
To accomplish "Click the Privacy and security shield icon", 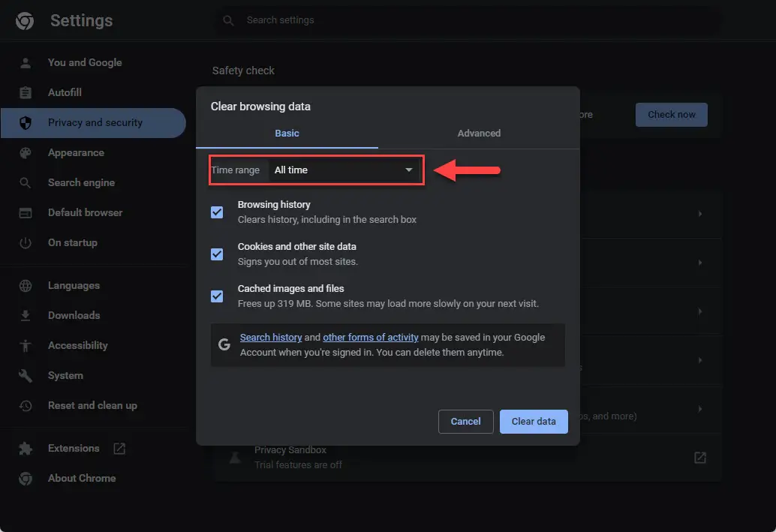I will click(26, 123).
